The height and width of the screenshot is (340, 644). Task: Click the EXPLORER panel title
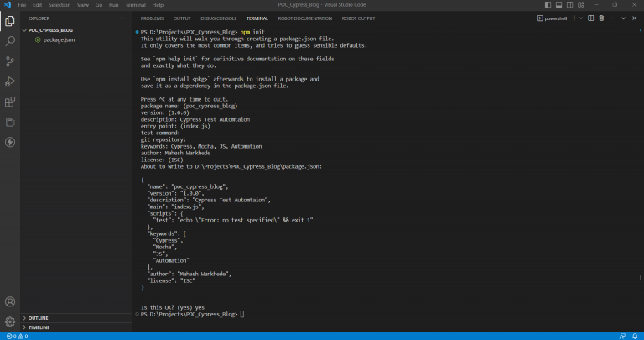click(x=39, y=18)
